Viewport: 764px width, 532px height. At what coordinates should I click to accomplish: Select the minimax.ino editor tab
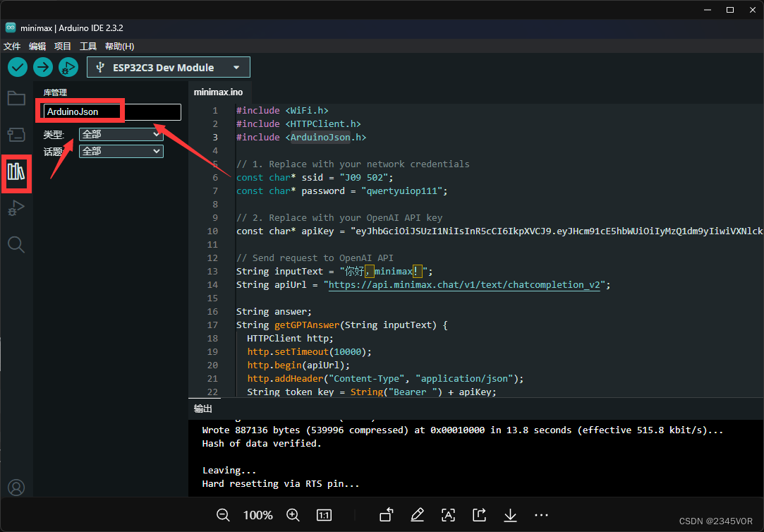pyautogui.click(x=218, y=92)
